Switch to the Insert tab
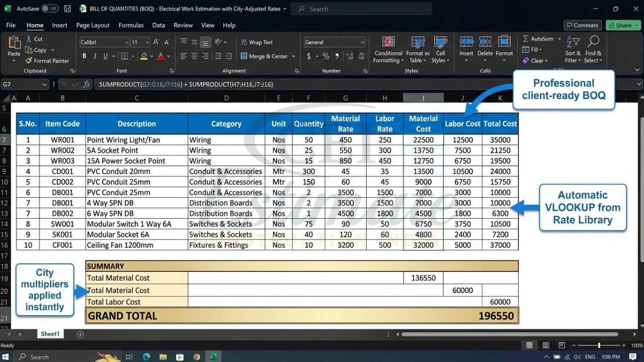Viewport: 644px width, 362px height. (59, 25)
